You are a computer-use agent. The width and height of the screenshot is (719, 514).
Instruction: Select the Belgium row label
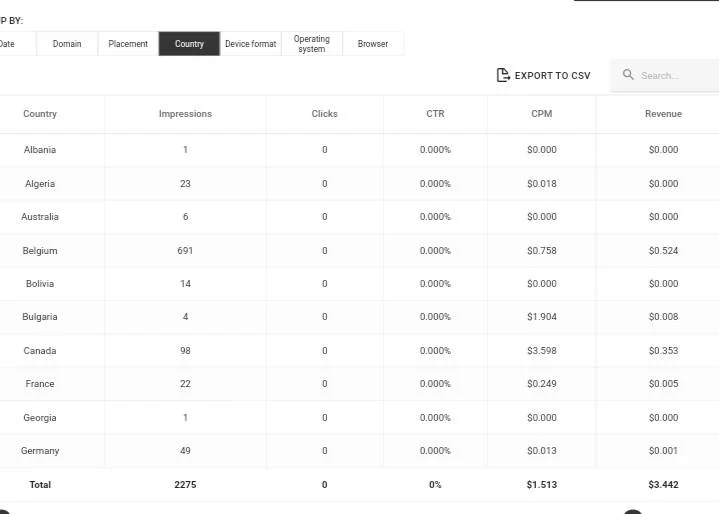40,250
